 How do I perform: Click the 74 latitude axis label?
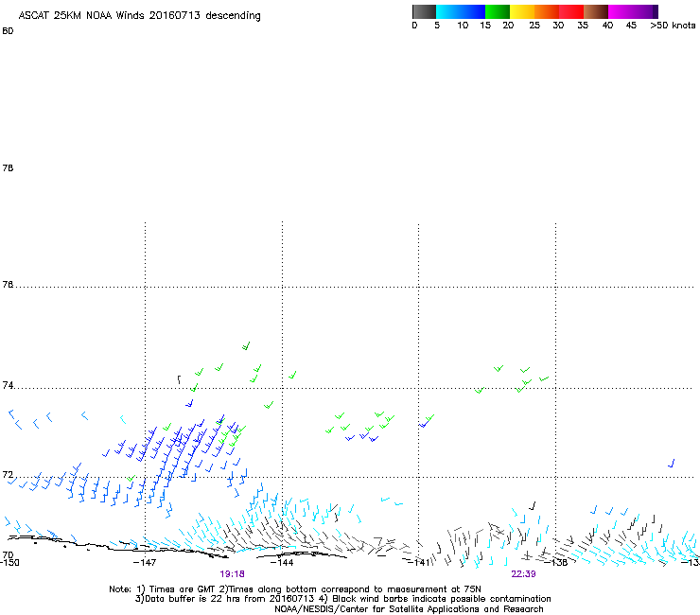tap(8, 385)
